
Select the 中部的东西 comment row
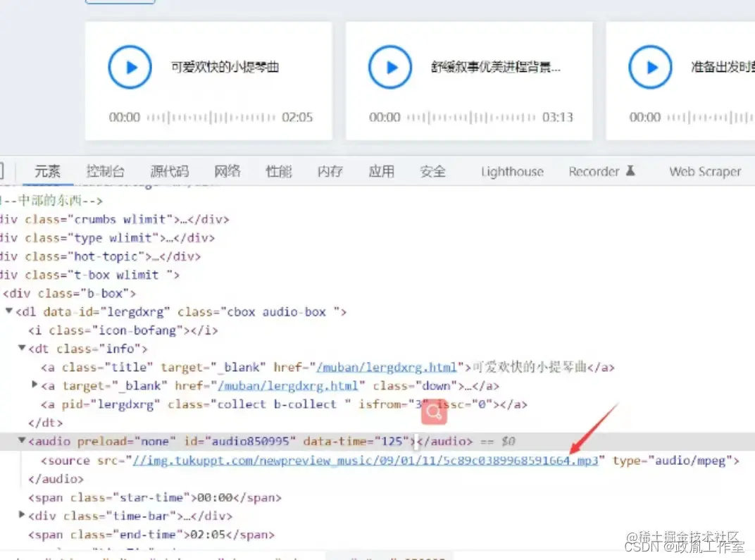tap(51, 200)
